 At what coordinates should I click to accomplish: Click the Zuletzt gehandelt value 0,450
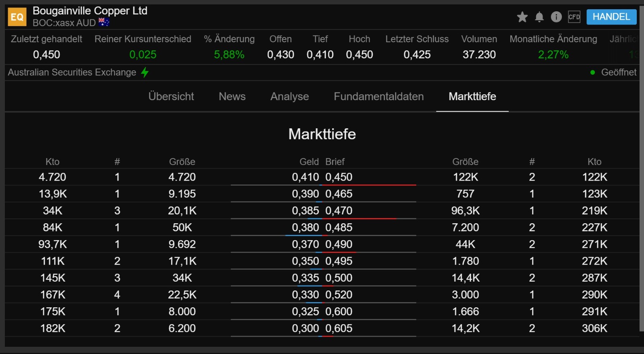tap(47, 55)
